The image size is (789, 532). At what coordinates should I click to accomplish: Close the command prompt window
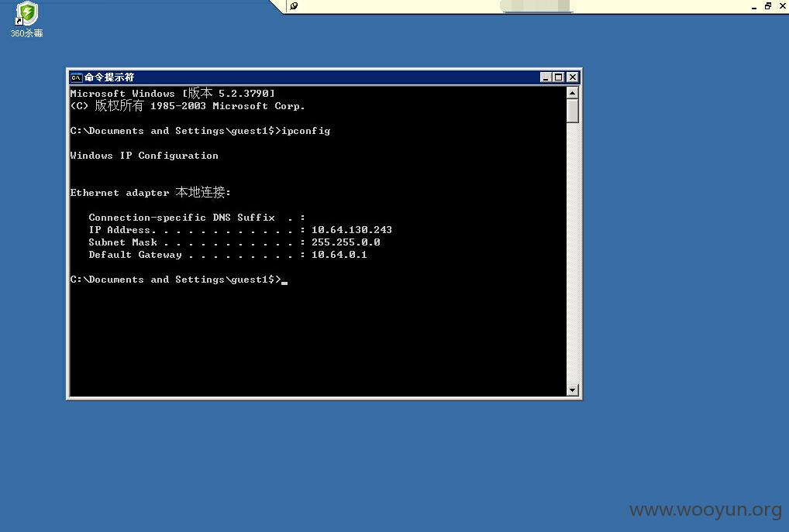(573, 77)
